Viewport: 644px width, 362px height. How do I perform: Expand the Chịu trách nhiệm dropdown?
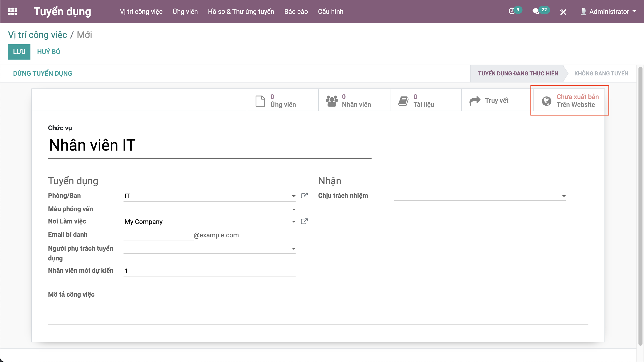[564, 196]
